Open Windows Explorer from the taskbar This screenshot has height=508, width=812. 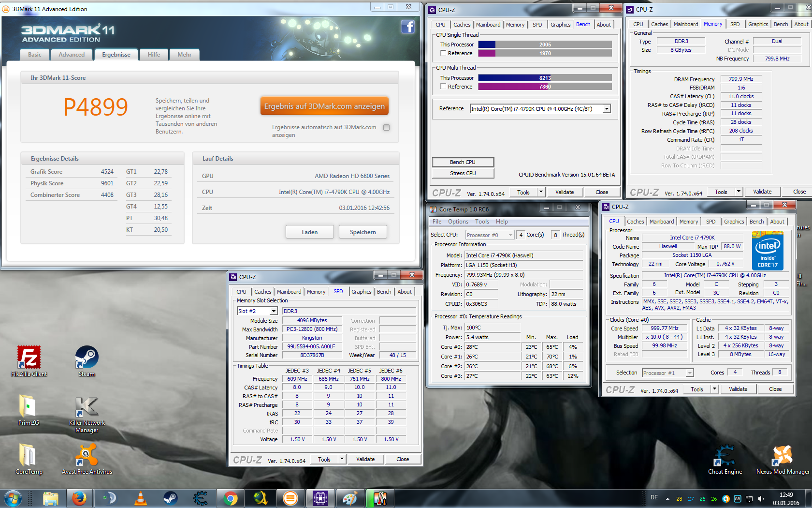coord(50,498)
